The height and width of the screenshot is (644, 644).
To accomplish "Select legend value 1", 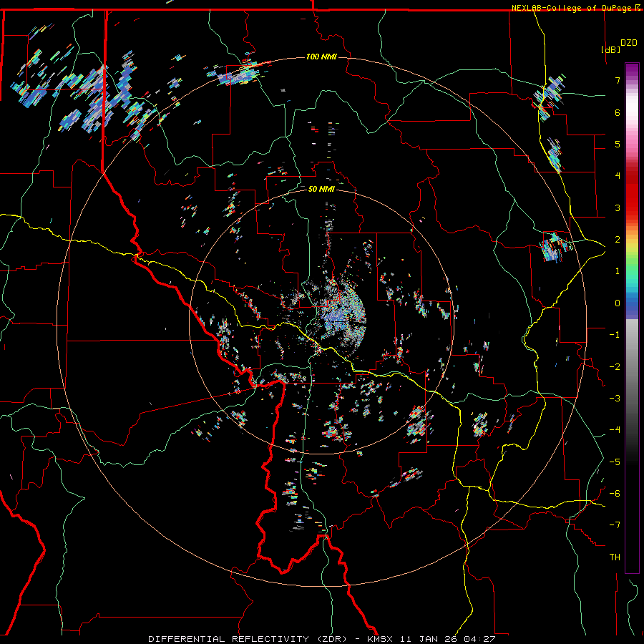I will [x=618, y=271].
